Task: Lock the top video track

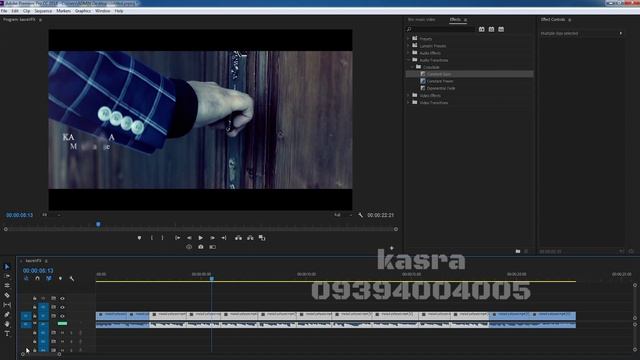Action: click(35, 298)
